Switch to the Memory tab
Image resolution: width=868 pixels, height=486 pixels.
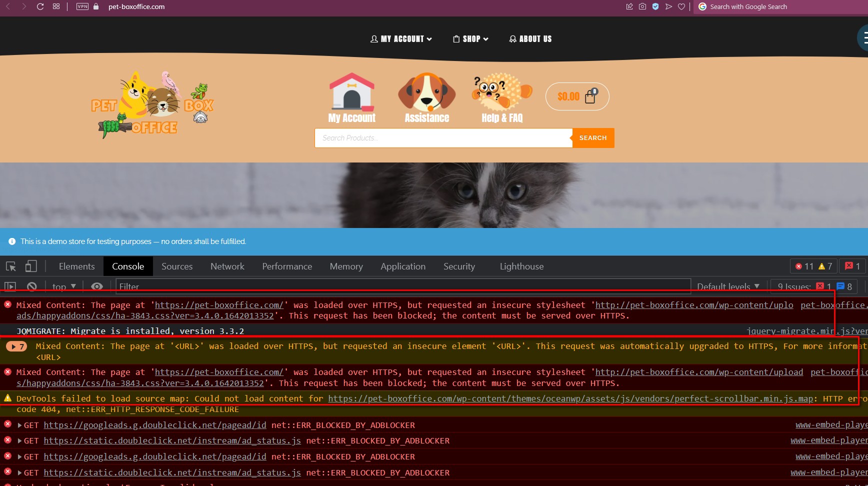[346, 266]
